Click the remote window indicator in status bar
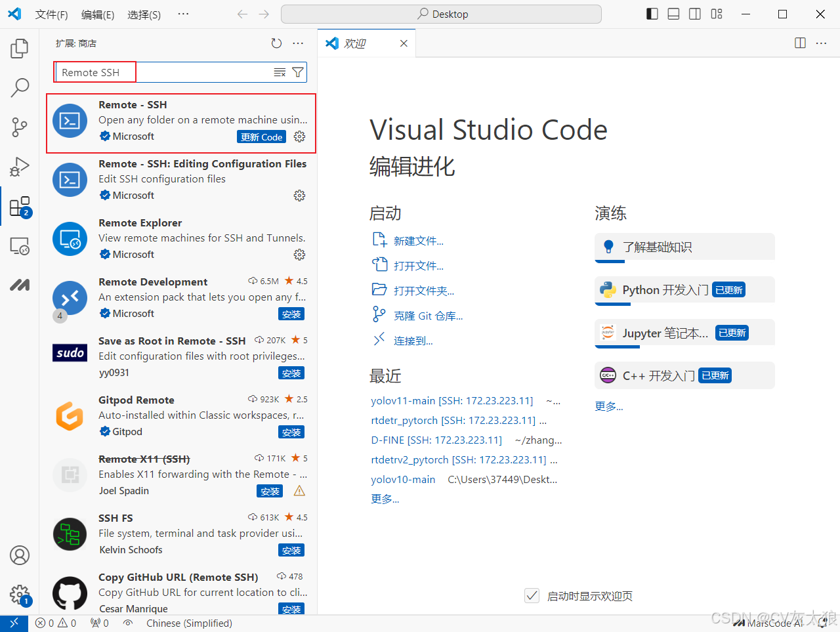 pos(14,623)
